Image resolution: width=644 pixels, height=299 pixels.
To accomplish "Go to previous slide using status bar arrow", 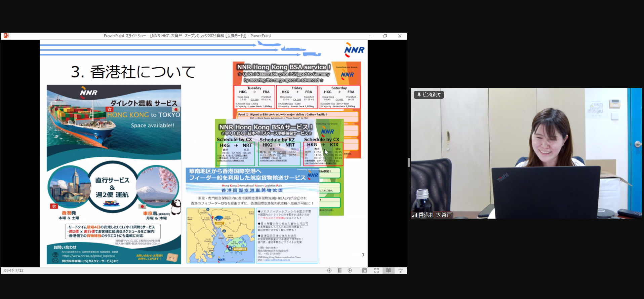I will (329, 270).
